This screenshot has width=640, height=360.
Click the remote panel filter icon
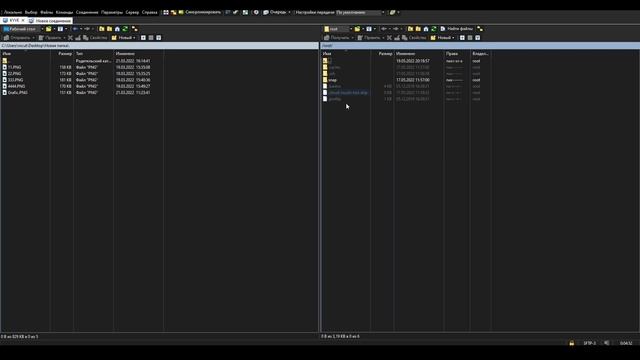(369, 29)
